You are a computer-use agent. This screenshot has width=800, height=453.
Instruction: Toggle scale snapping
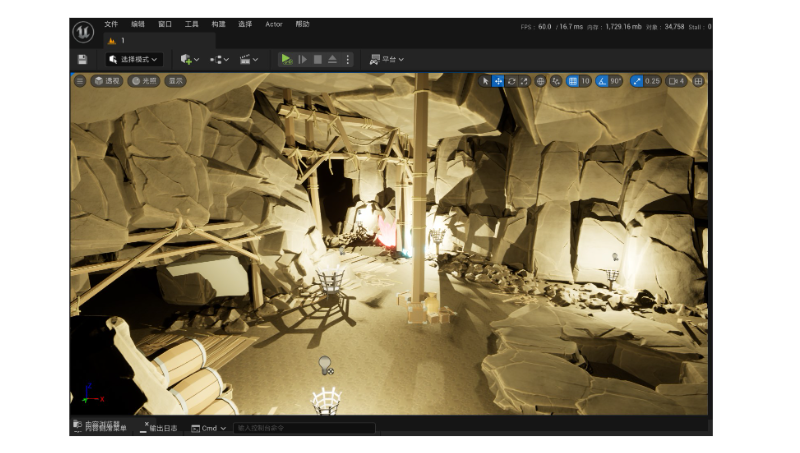(x=637, y=81)
